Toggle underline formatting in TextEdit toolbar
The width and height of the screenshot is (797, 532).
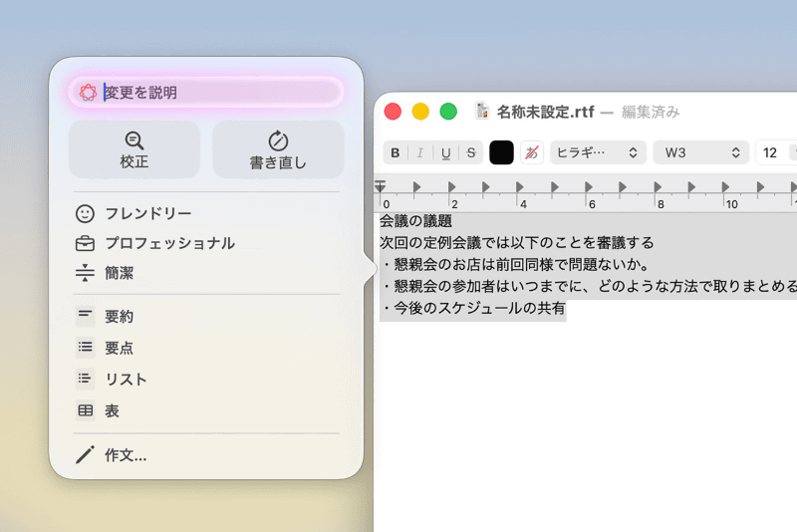pos(445,153)
